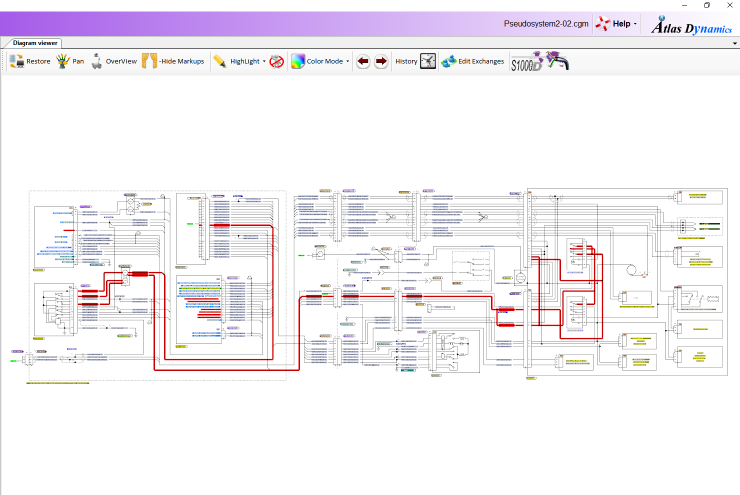Open the OverView window
740x495 pixels.
97,61
